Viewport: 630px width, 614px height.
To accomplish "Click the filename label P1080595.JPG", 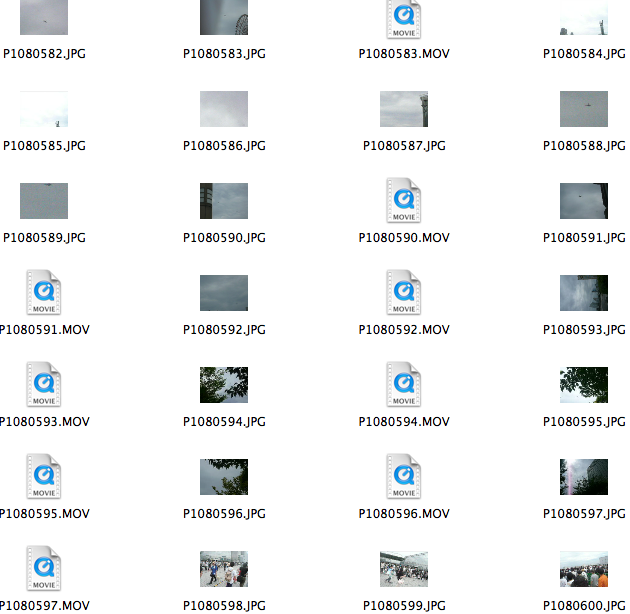I will pyautogui.click(x=584, y=422).
